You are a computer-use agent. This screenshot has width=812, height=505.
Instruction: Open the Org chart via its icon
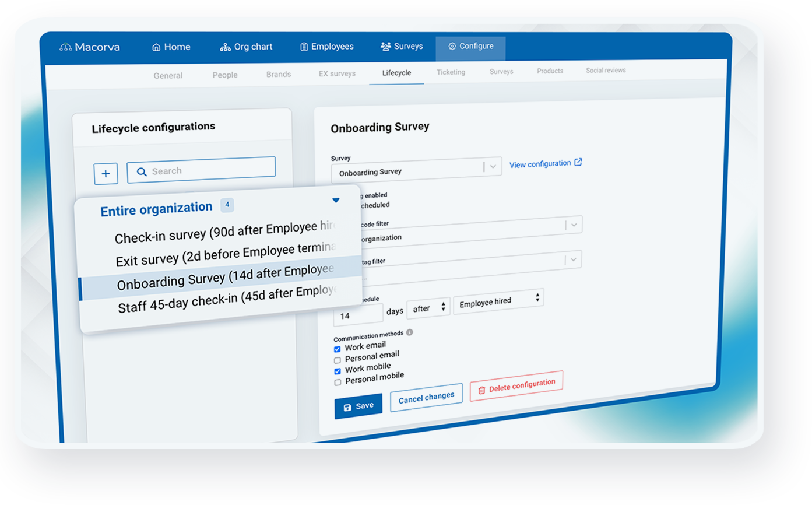225,47
